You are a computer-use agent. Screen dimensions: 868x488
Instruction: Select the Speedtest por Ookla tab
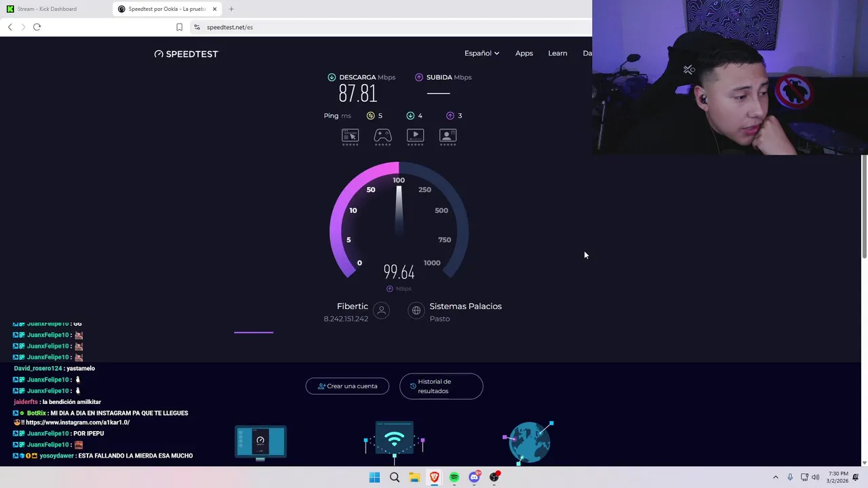pos(168,9)
